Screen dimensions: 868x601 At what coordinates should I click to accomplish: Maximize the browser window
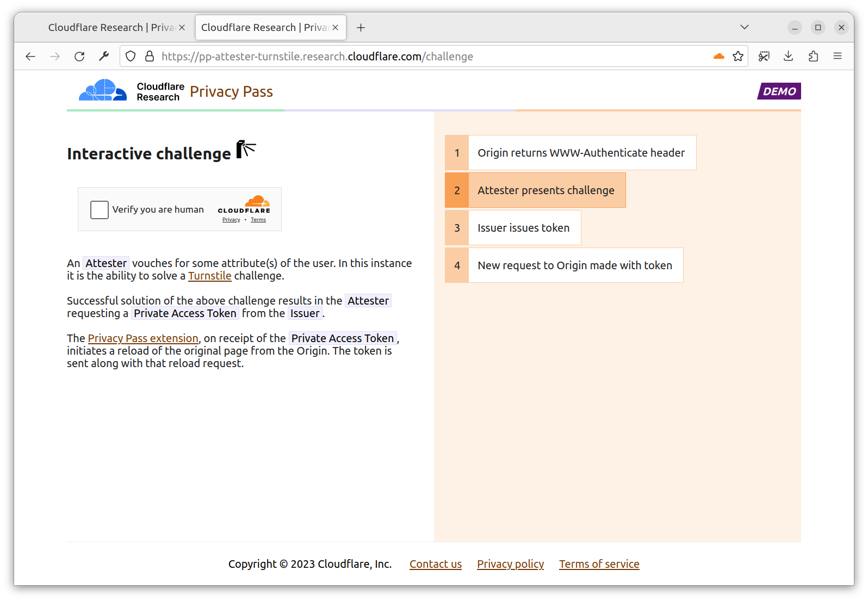click(818, 27)
